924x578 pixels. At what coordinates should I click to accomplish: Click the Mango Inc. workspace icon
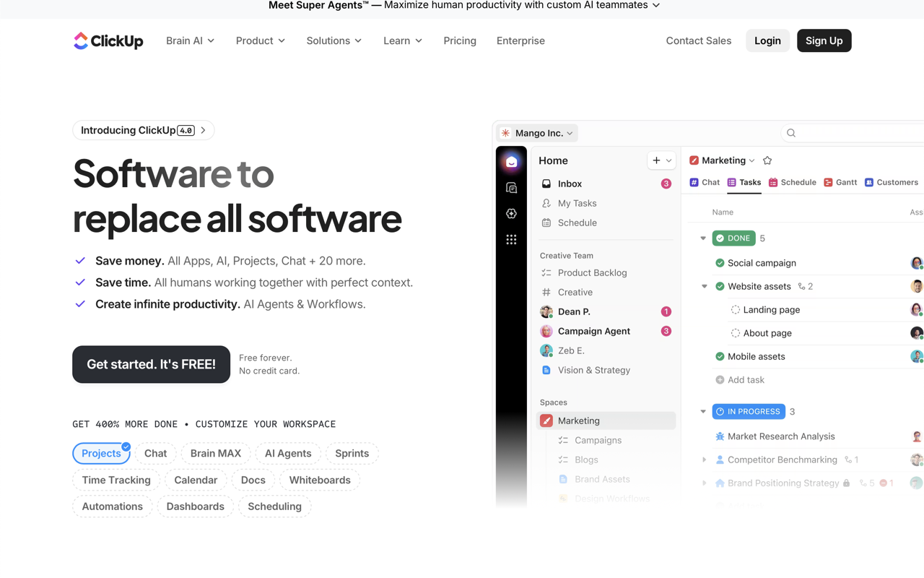tap(505, 133)
